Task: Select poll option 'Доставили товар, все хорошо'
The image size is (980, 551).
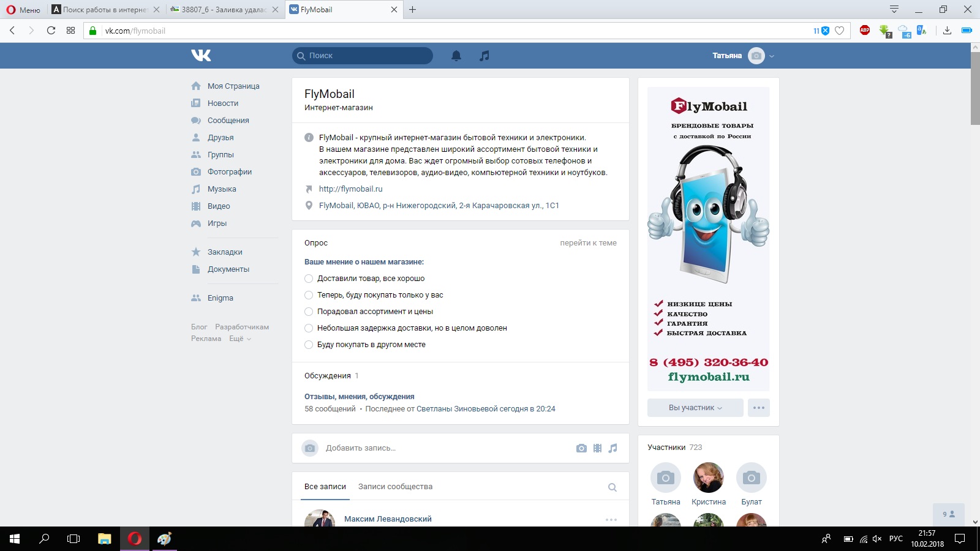Action: click(364, 279)
